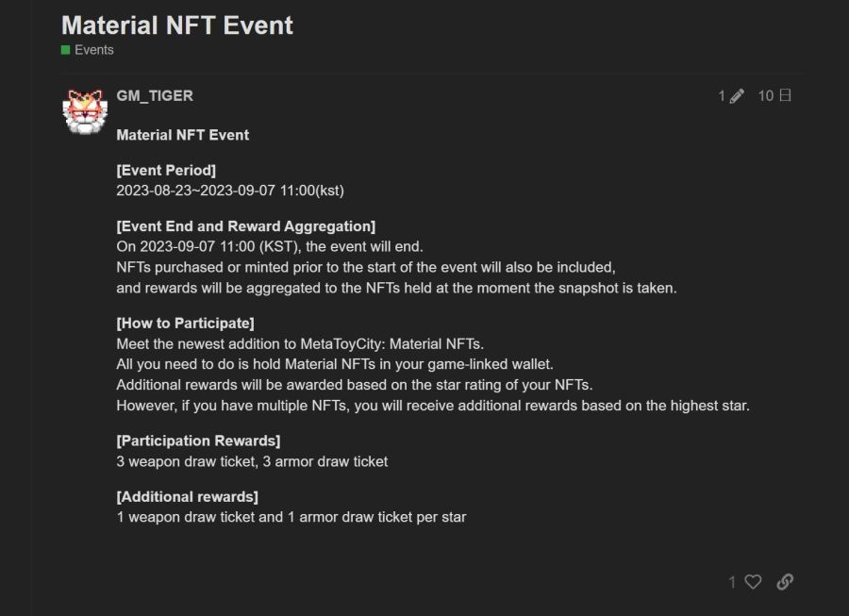Screen dimensions: 849x616
Task: Click bold Material NFT Event post heading
Action: click(182, 135)
